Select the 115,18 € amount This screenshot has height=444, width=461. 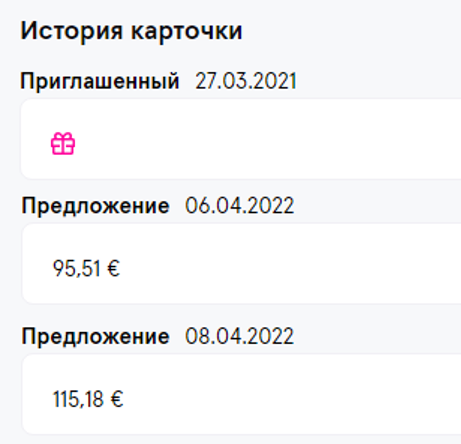coord(88,399)
